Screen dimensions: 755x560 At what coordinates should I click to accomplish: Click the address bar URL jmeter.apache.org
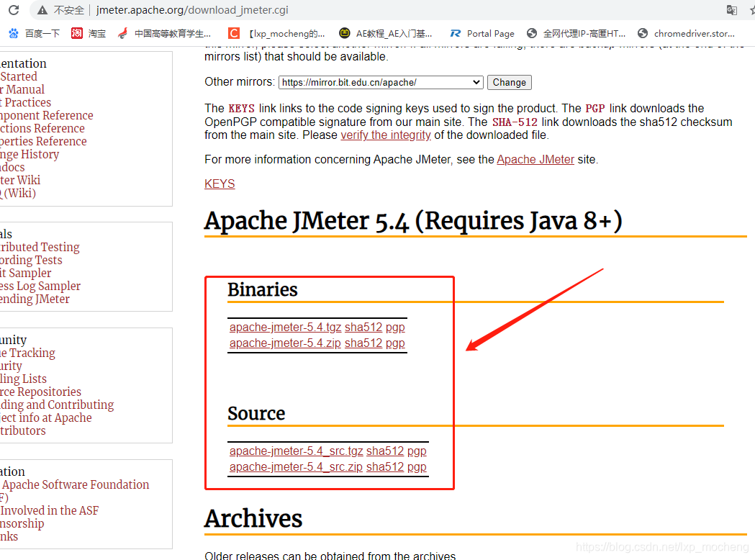(x=192, y=10)
